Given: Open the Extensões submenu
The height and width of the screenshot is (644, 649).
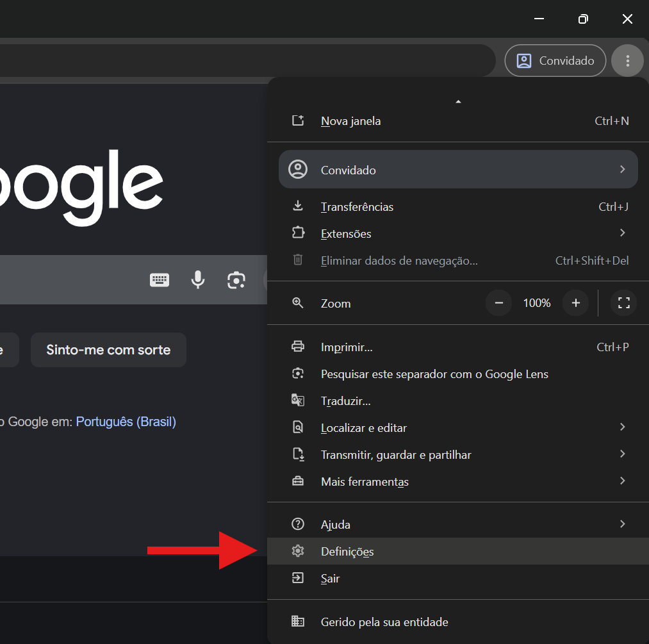Looking at the screenshot, I should [458, 233].
